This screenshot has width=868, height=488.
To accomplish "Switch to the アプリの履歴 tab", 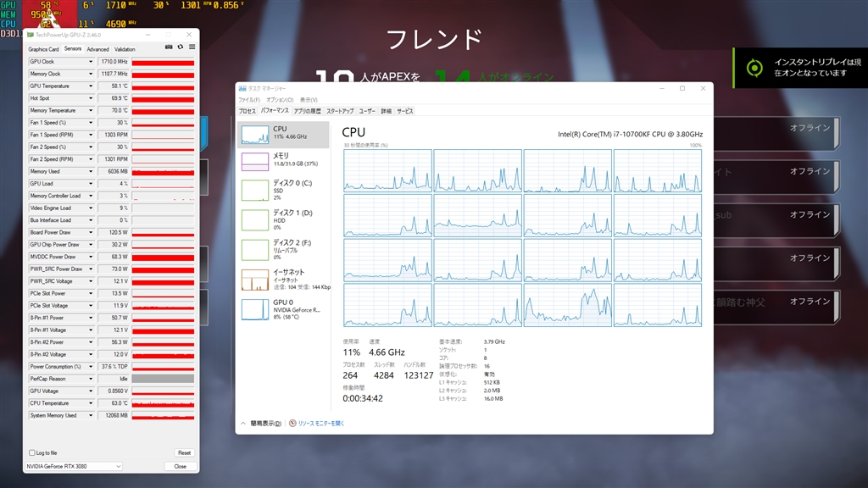I will [x=307, y=111].
